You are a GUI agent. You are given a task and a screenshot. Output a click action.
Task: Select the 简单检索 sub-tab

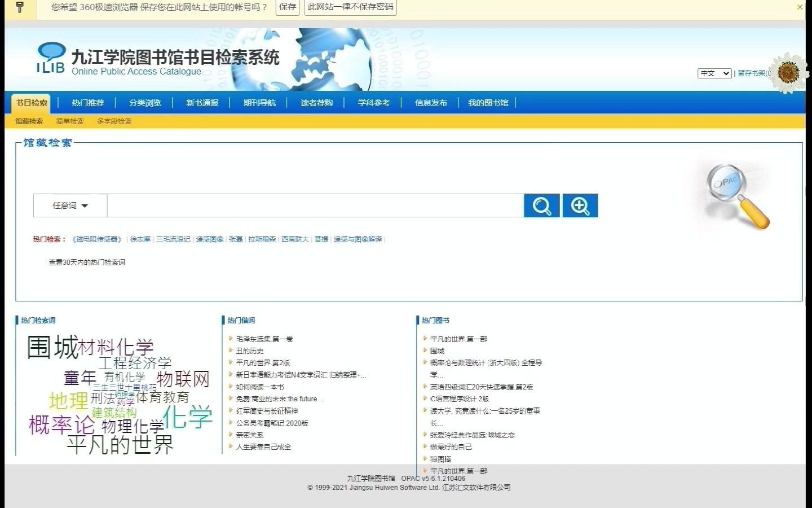pyautogui.click(x=70, y=121)
